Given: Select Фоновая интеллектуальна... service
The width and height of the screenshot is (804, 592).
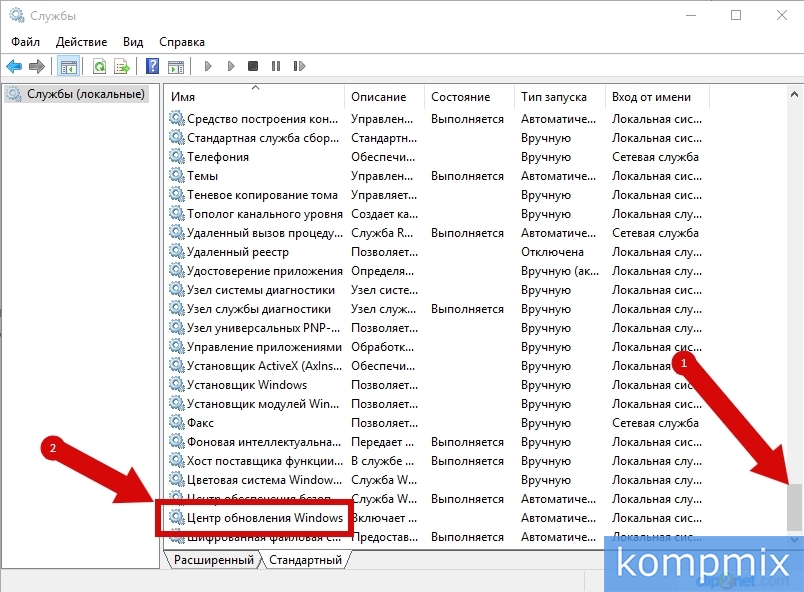Looking at the screenshot, I should pyautogui.click(x=264, y=441).
